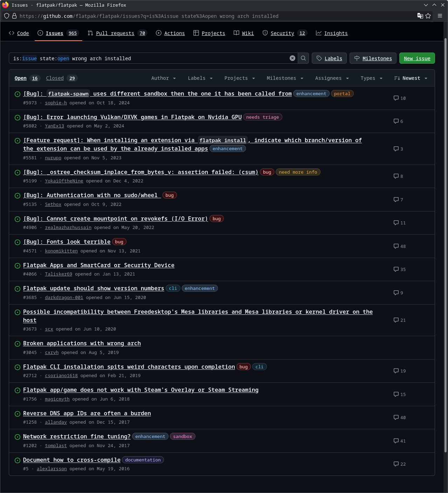Image resolution: width=448 pixels, height=493 pixels.
Task: Go to the Pull requests tab
Action: click(115, 33)
